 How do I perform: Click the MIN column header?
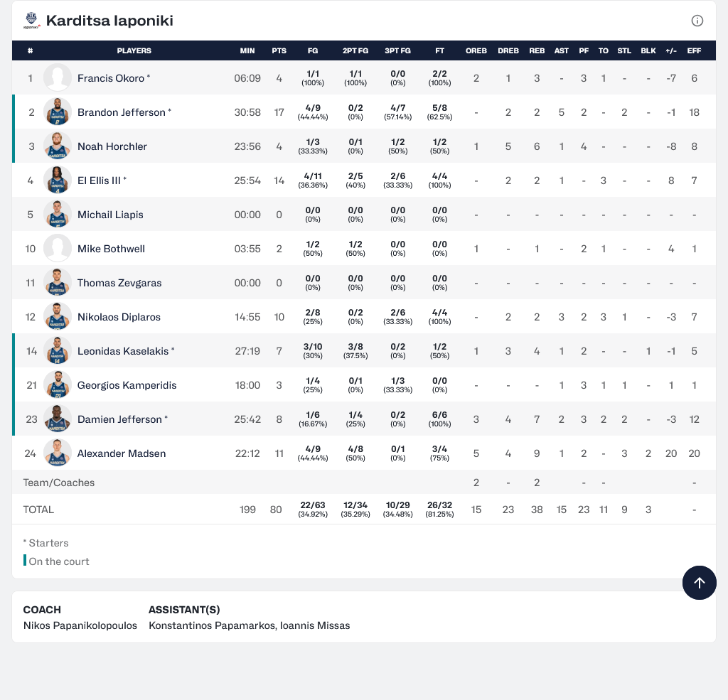[x=247, y=51]
